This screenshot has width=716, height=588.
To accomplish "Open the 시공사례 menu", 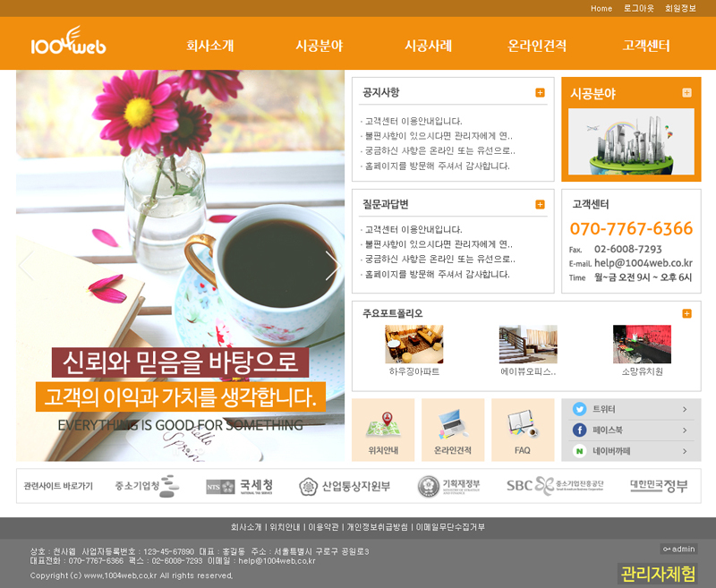I will pyautogui.click(x=428, y=47).
